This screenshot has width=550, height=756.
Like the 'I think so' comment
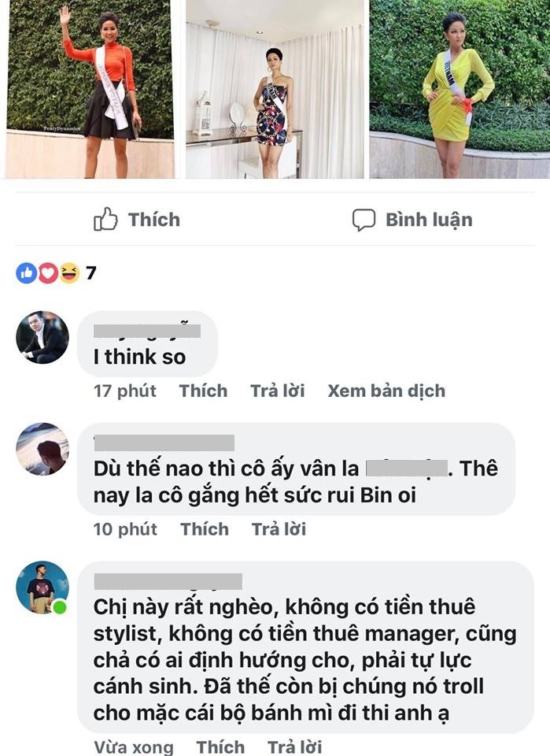(203, 391)
